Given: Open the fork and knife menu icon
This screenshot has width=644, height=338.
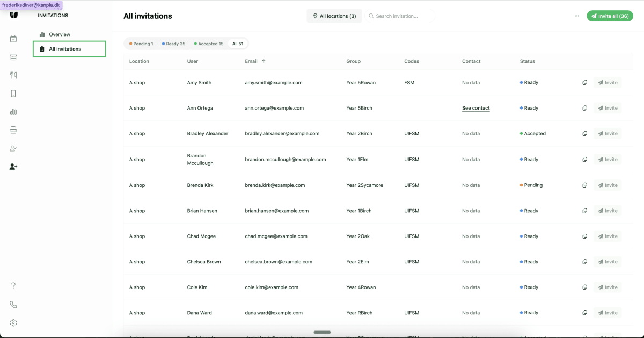Looking at the screenshot, I should coord(13,75).
